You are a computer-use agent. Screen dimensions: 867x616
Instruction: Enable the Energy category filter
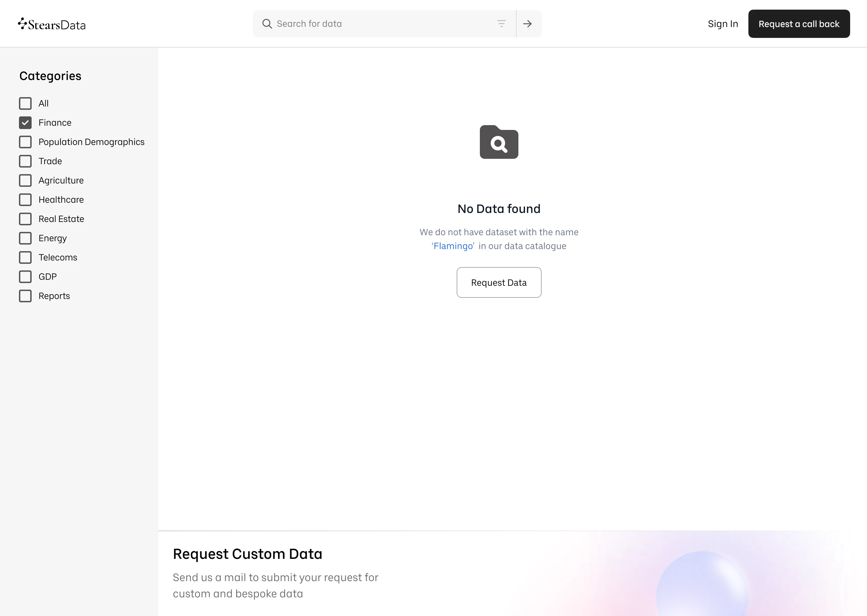point(25,238)
